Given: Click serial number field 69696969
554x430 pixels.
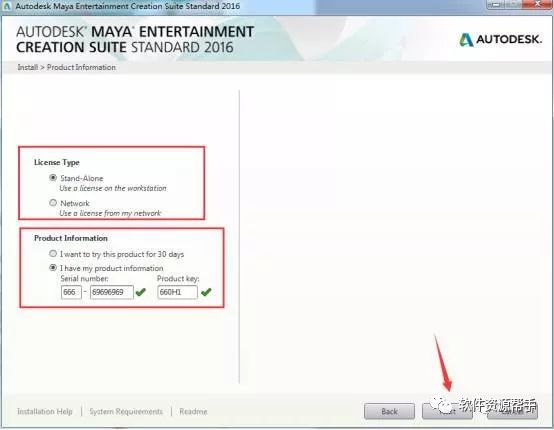Looking at the screenshot, I should (112, 292).
